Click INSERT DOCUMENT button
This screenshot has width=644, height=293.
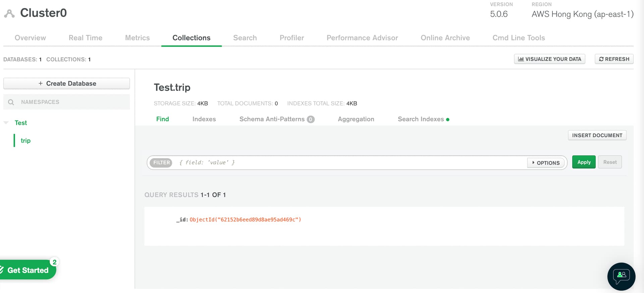(x=597, y=135)
